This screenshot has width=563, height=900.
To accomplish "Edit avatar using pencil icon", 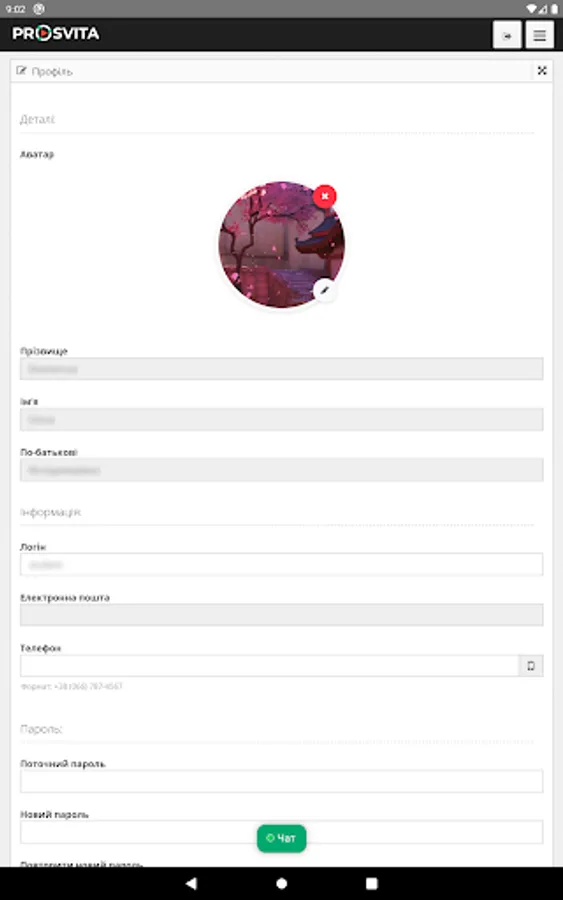I will coord(325,290).
